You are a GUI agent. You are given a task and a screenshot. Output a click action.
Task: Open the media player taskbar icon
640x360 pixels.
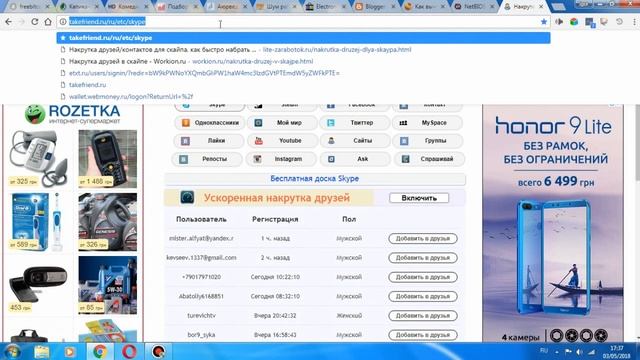click(x=69, y=351)
